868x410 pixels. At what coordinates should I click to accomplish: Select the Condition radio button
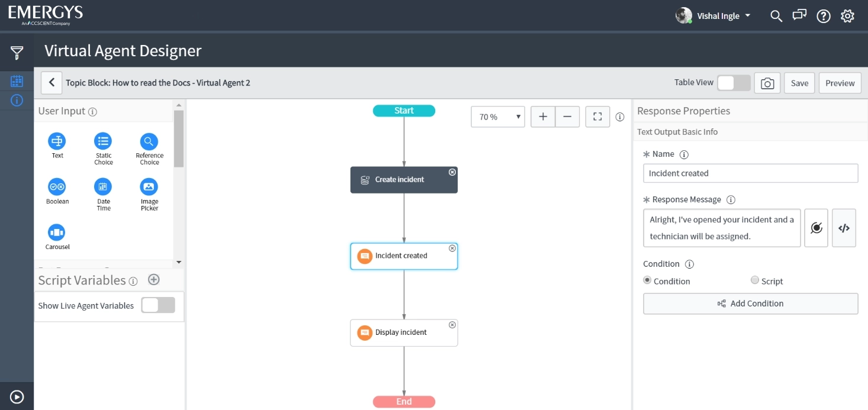[647, 280]
